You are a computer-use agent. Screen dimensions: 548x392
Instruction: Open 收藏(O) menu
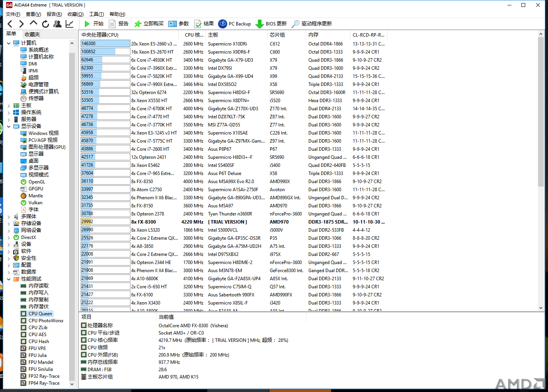[76, 14]
